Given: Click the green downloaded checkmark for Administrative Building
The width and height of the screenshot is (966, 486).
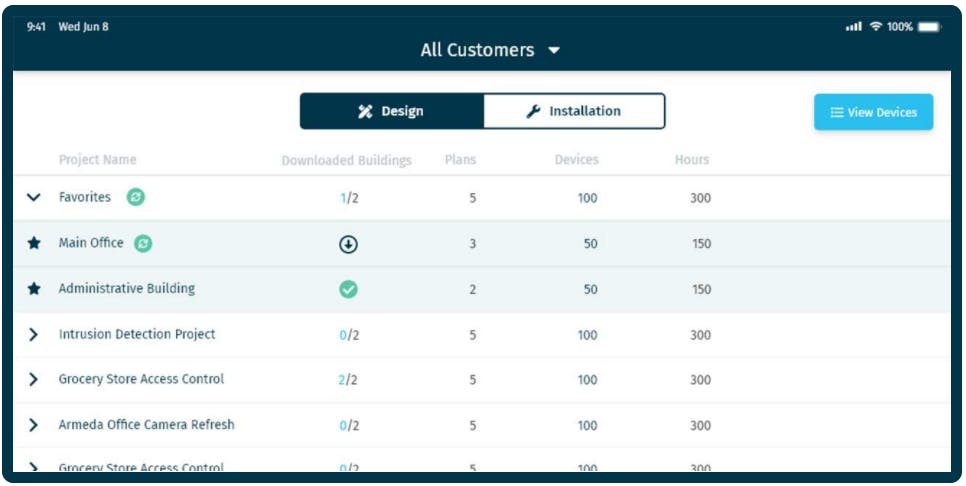Looking at the screenshot, I should 348,289.
